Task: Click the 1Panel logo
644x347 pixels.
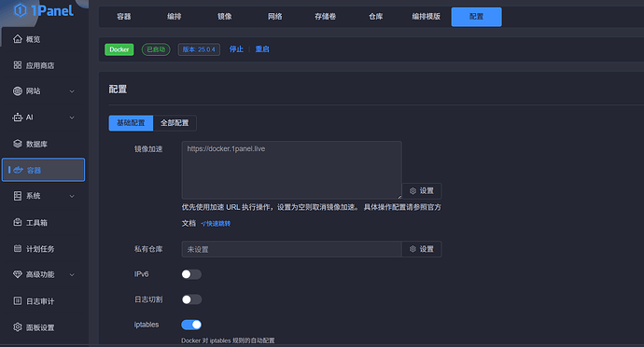Action: point(44,10)
